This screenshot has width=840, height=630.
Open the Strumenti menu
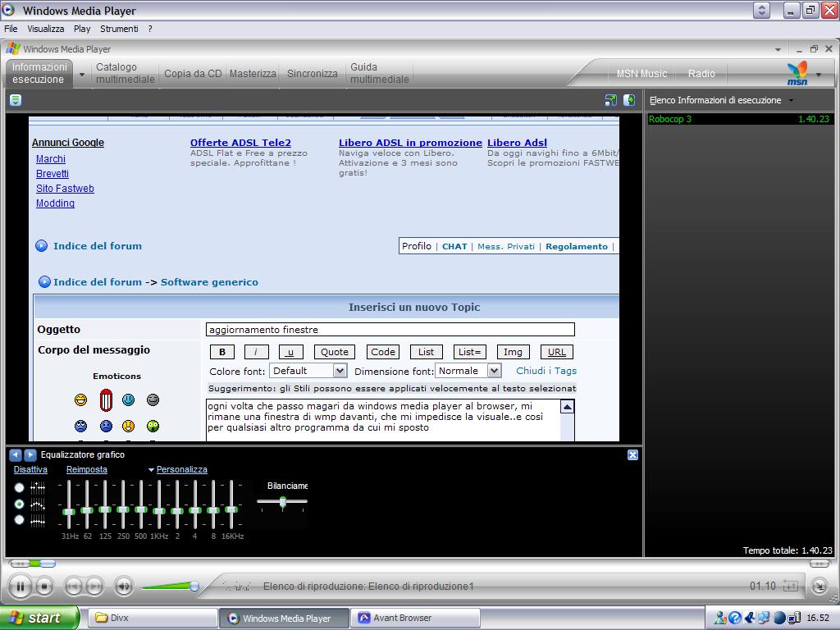coord(119,29)
